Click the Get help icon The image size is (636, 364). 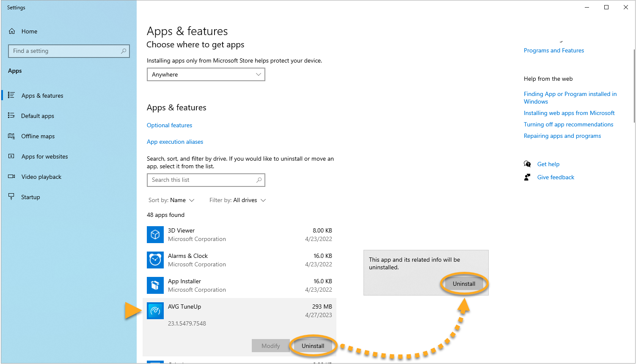[527, 164]
